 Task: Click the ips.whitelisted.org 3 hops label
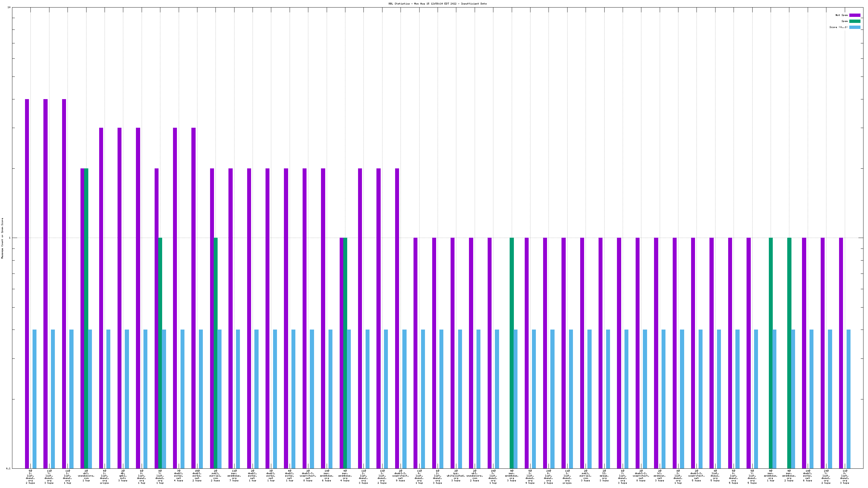click(456, 476)
